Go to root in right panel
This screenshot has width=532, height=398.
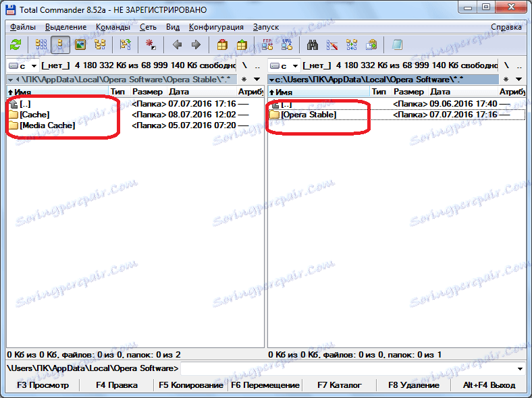506,65
